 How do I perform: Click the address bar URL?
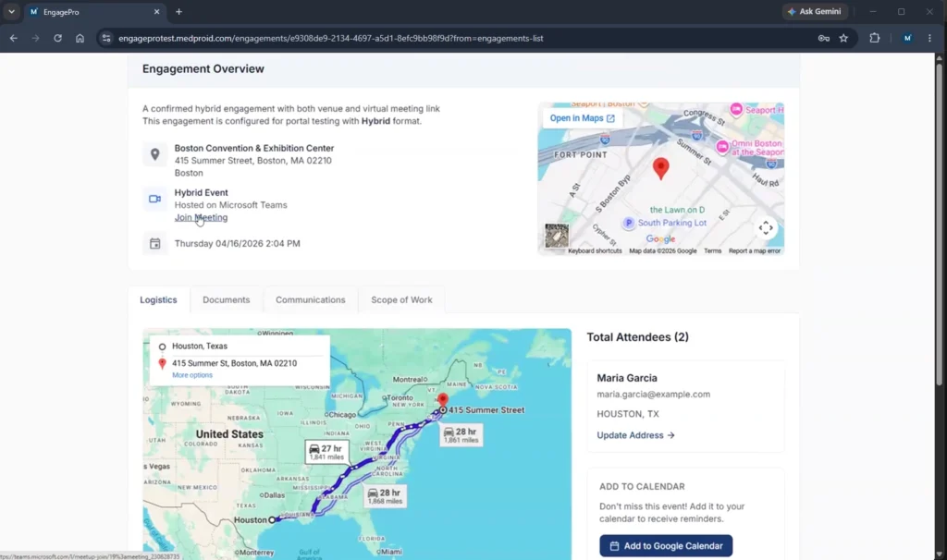click(x=331, y=38)
